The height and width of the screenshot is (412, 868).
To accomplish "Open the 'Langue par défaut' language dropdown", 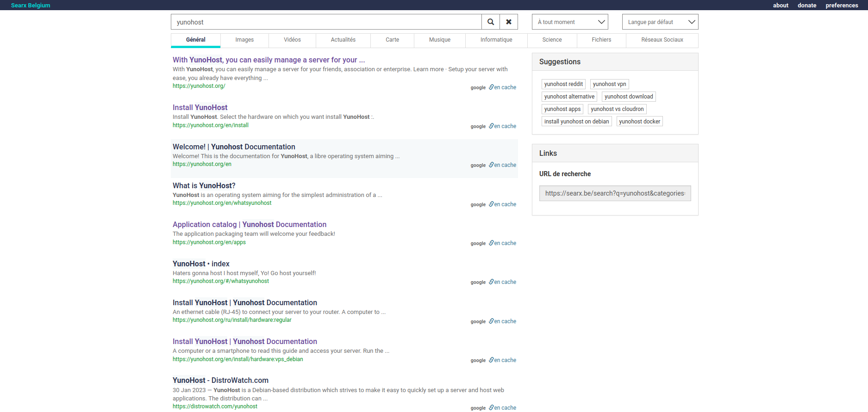I will (x=660, y=22).
